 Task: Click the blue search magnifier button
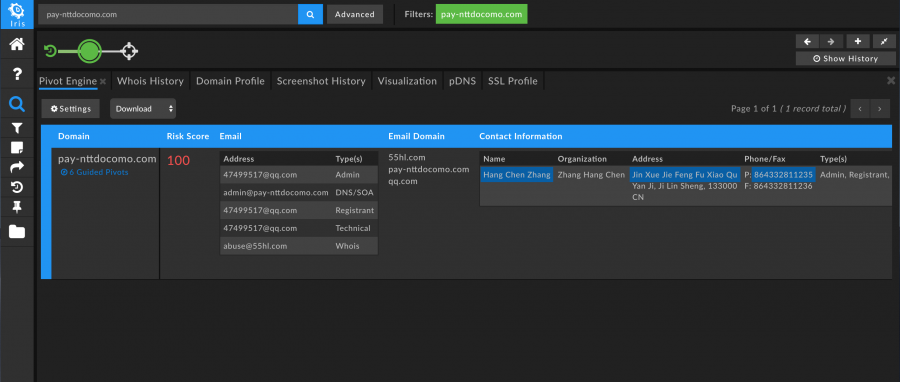click(x=310, y=14)
